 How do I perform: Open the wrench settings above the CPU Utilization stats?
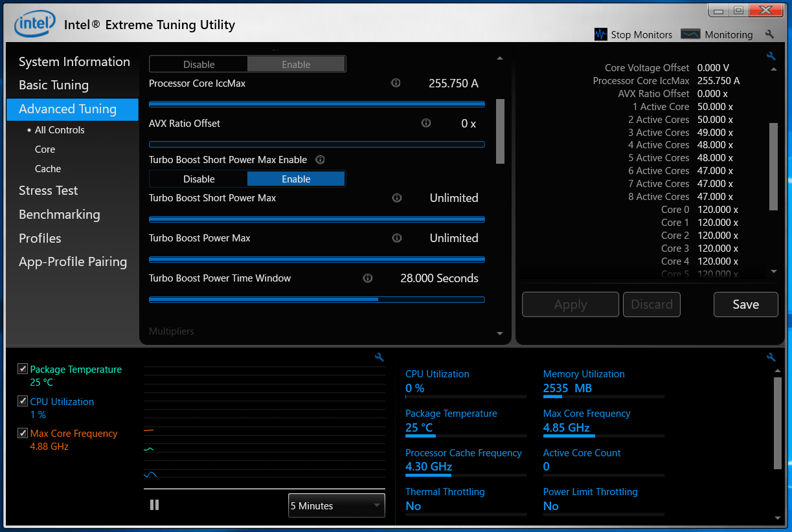coord(771,357)
